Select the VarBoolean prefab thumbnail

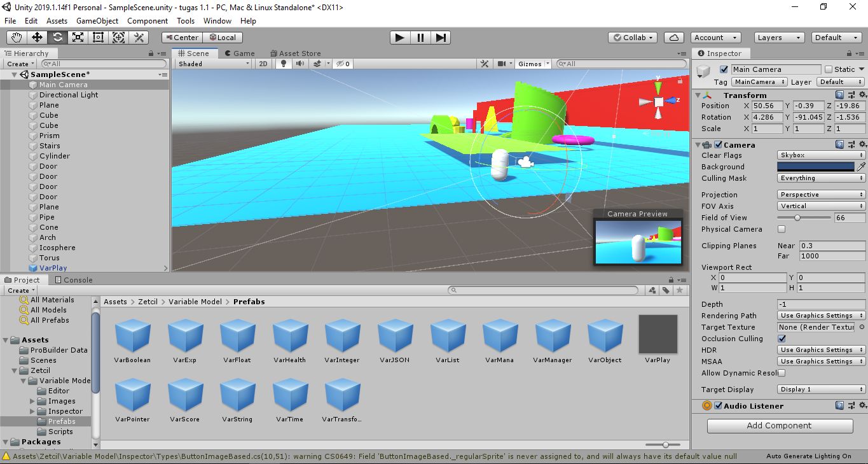[132, 336]
